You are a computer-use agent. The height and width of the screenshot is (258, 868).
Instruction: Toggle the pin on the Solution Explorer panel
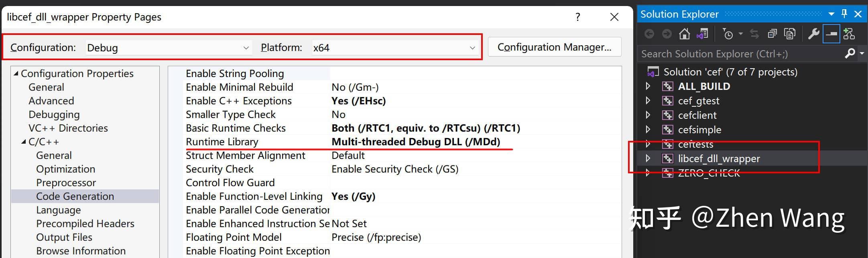tap(844, 14)
